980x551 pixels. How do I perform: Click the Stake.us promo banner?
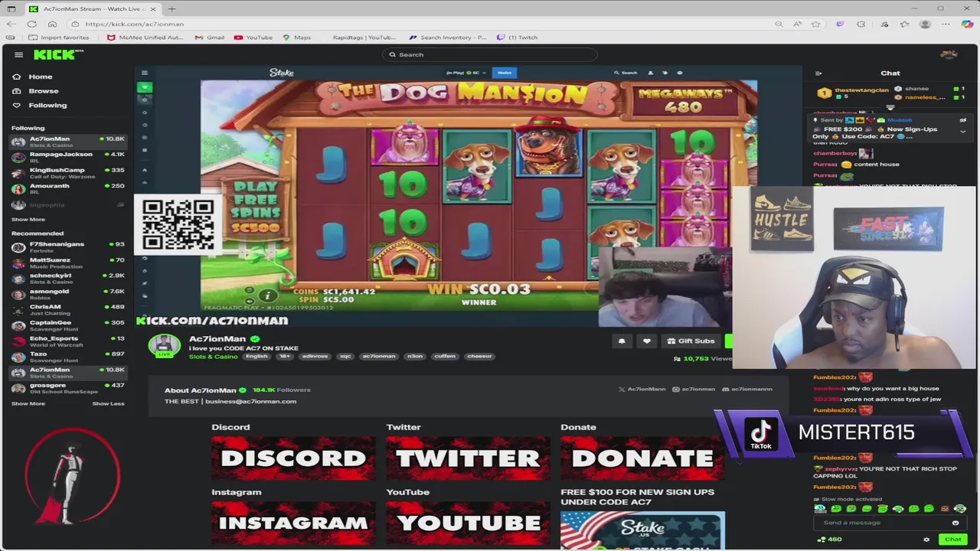642,530
